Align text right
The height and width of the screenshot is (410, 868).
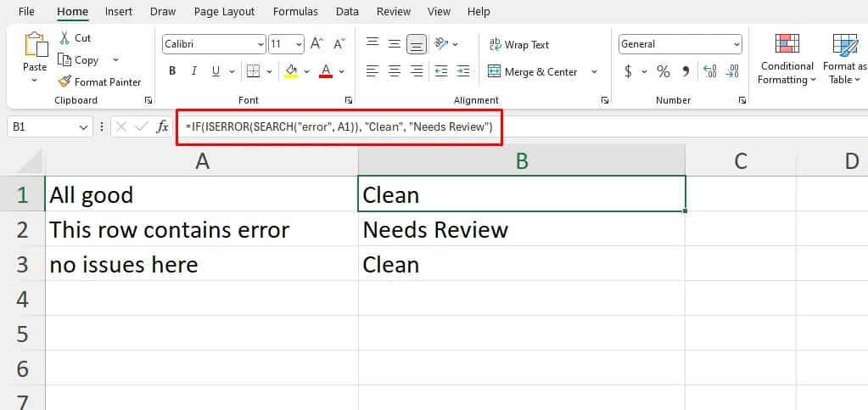coord(417,71)
